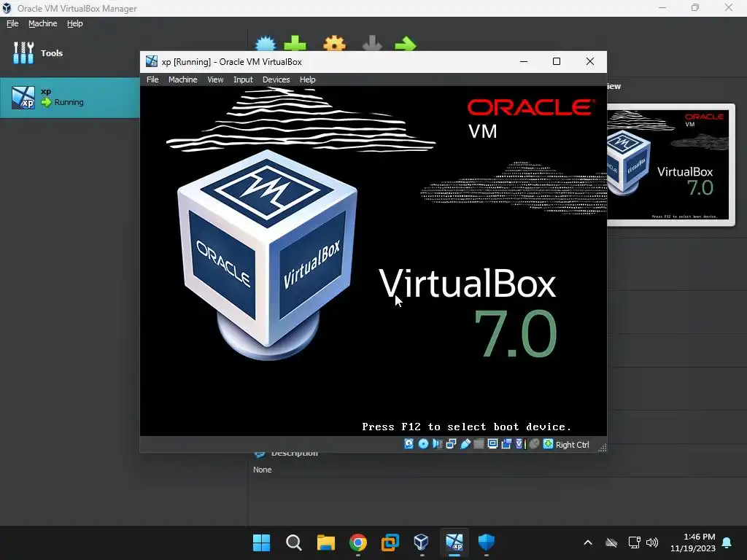Image resolution: width=747 pixels, height=560 pixels.
Task: Click the notification bell icon
Action: [727, 542]
